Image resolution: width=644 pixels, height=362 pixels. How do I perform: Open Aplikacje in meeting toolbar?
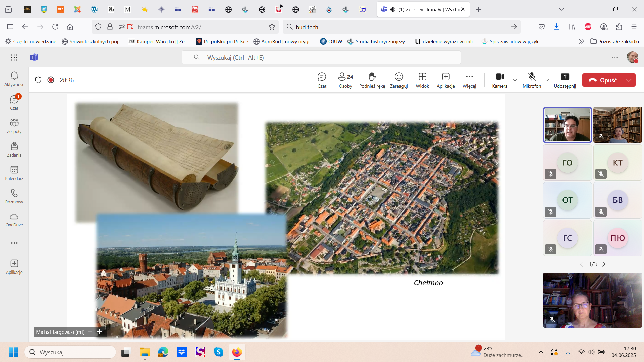pos(446,80)
